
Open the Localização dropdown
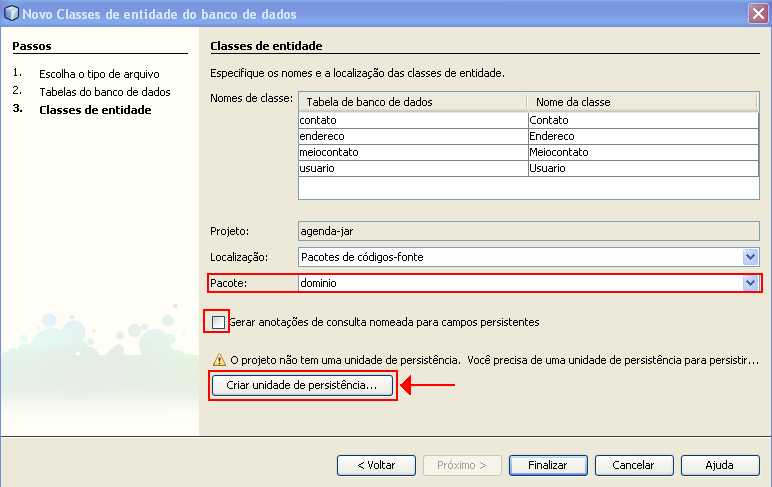[x=750, y=257]
